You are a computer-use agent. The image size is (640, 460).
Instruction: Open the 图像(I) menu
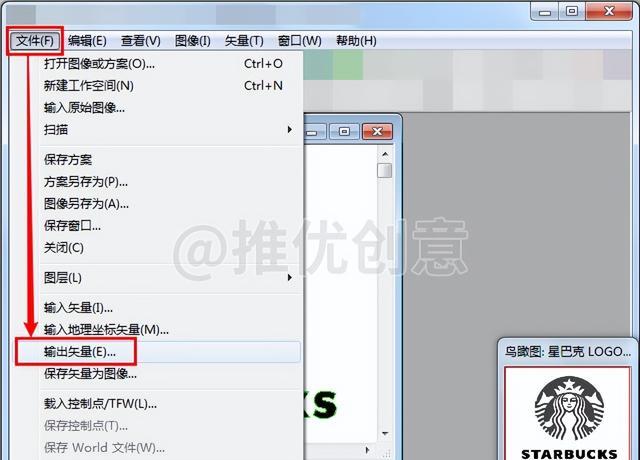[193, 41]
